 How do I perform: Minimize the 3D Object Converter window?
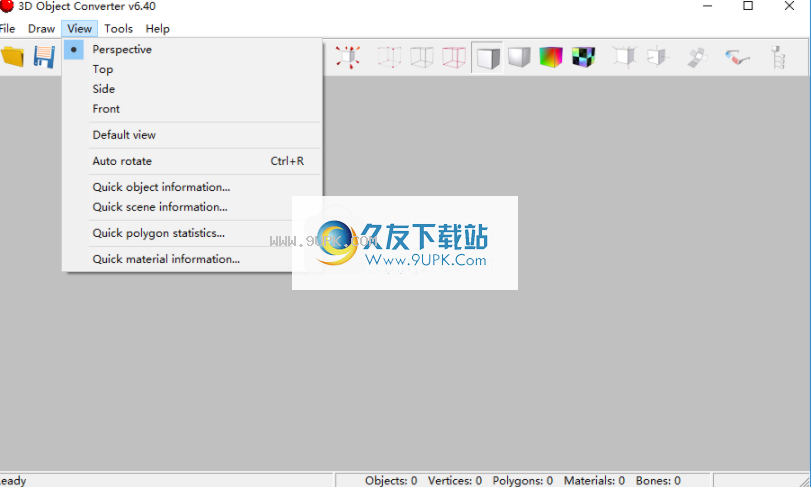click(708, 6)
